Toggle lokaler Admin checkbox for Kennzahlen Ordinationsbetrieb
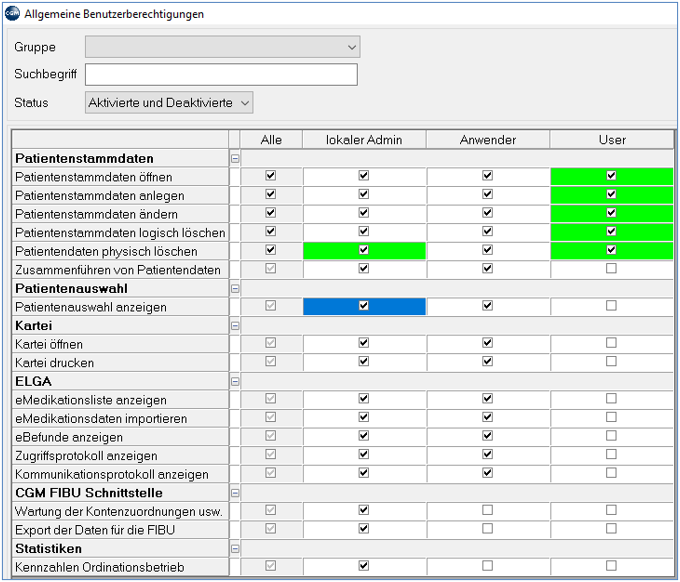This screenshot has height=582, width=680. pyautogui.click(x=364, y=566)
